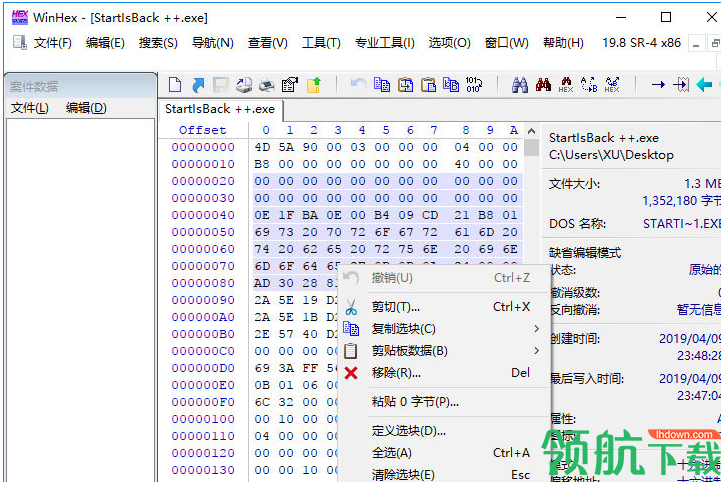Click the C:\Users\XU\Desktop path text
The width and height of the screenshot is (721, 482).
click(611, 155)
